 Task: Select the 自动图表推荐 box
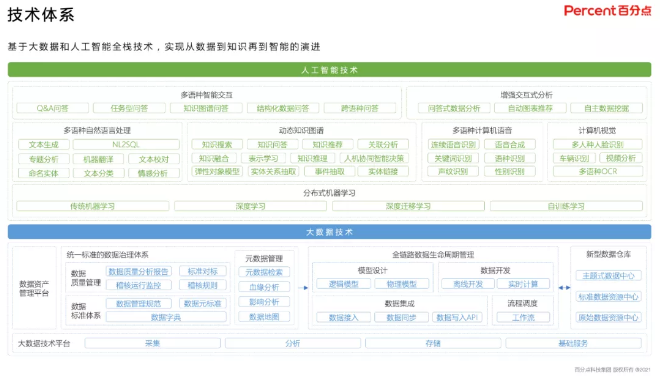click(x=530, y=108)
